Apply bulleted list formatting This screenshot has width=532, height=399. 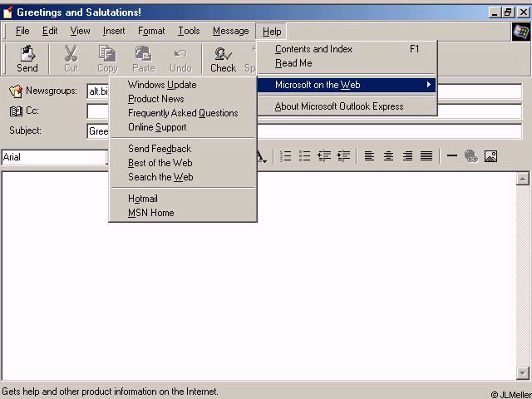(x=305, y=156)
